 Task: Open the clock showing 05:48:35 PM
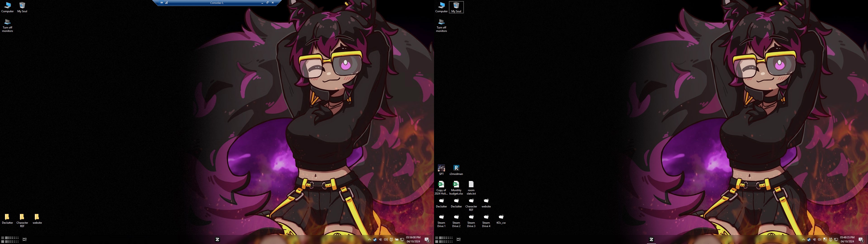(x=847, y=239)
